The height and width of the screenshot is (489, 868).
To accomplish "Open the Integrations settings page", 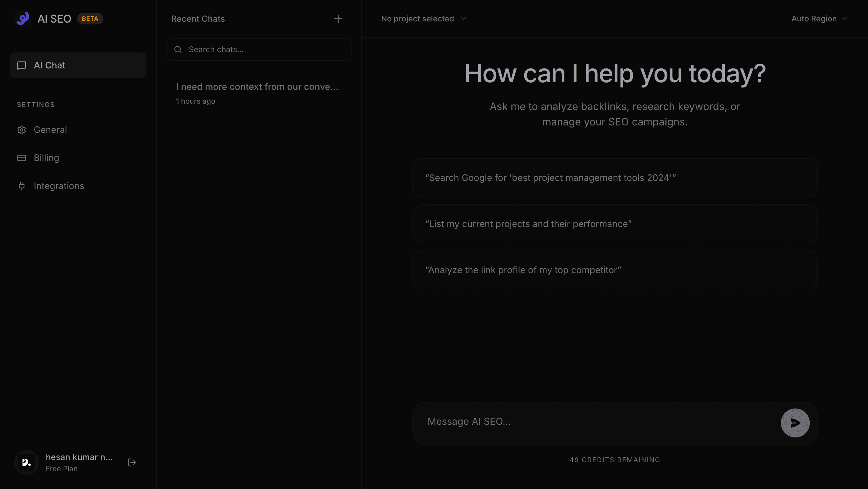I will [59, 186].
